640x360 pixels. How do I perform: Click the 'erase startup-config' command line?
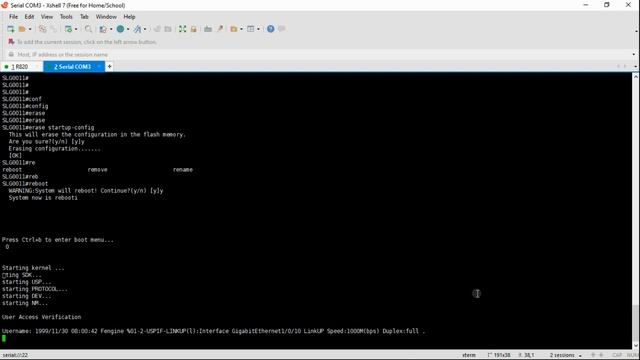click(x=48, y=127)
